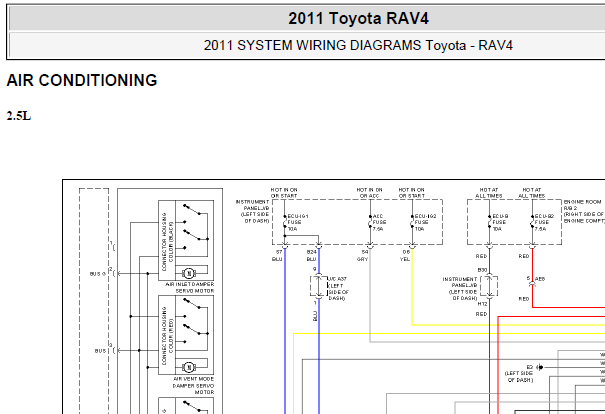Click the 'AIR INLET DAMPER SERVO MOTOR' label
605x414 pixels.
tap(190, 287)
